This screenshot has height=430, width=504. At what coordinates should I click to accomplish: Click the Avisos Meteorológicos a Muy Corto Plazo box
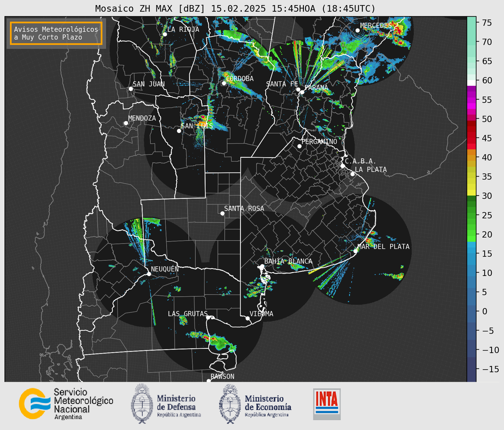click(x=56, y=33)
